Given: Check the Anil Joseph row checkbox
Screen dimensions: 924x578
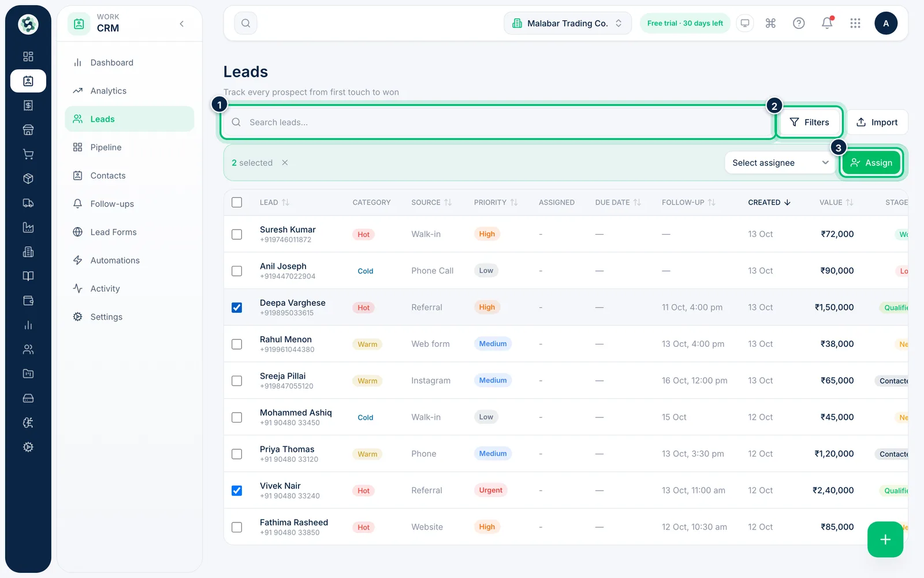Looking at the screenshot, I should click(237, 271).
